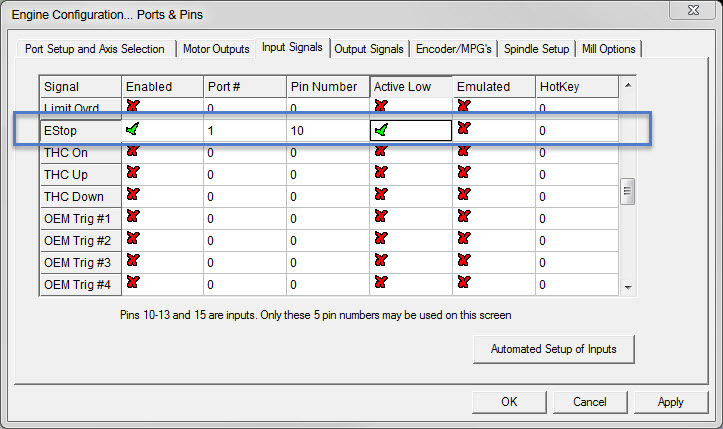Screen dimensions: 723x429
Task: Toggle OEM Trig #4 Enabled state
Action: (132, 283)
